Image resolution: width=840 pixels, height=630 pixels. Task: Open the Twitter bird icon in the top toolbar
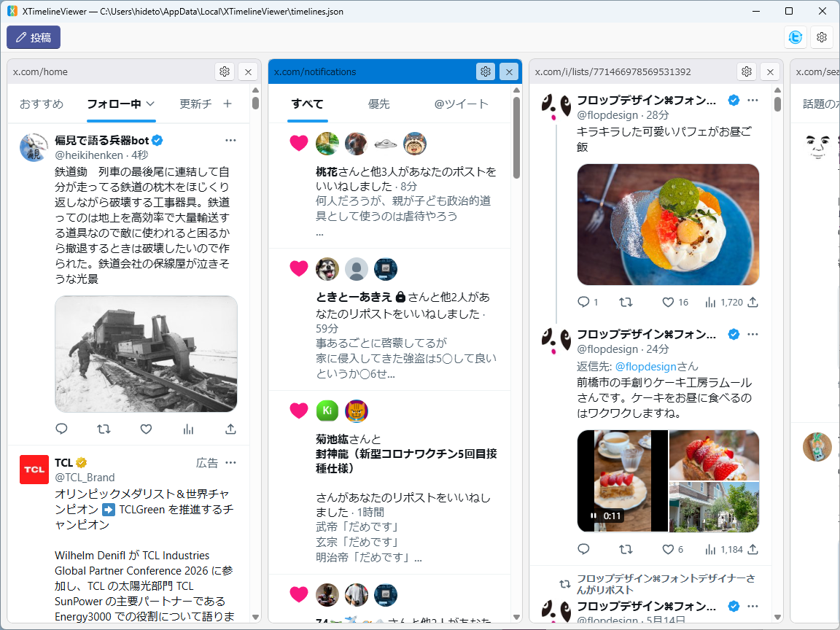tap(796, 37)
